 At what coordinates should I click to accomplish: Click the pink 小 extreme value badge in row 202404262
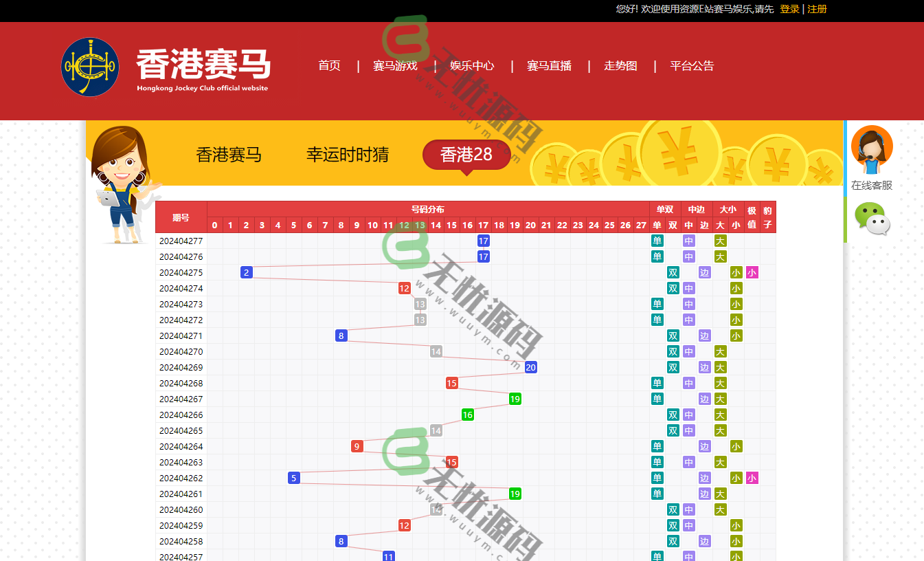coord(752,478)
